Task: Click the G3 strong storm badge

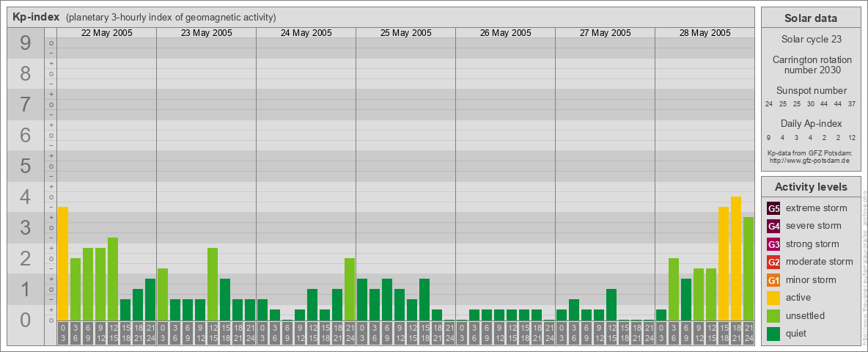Action: [773, 244]
